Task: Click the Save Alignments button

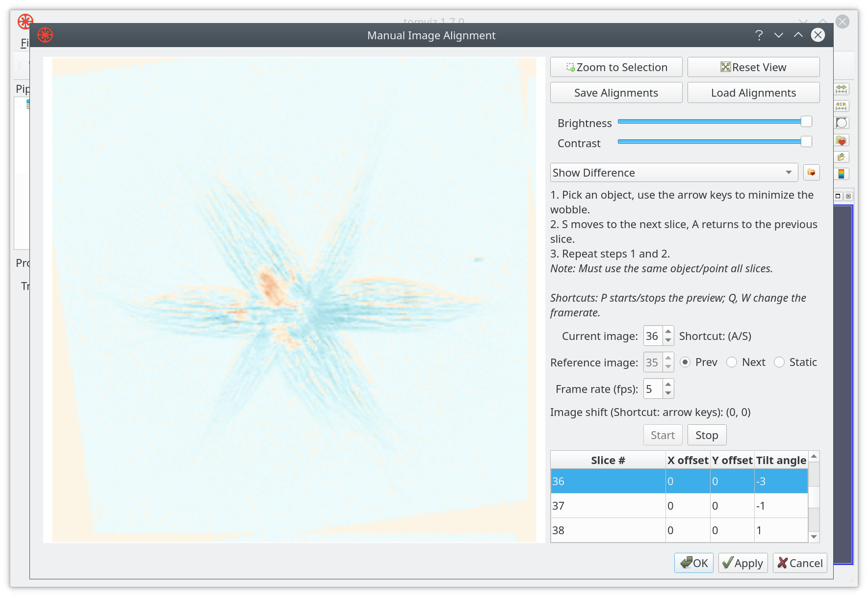Action: pos(616,93)
